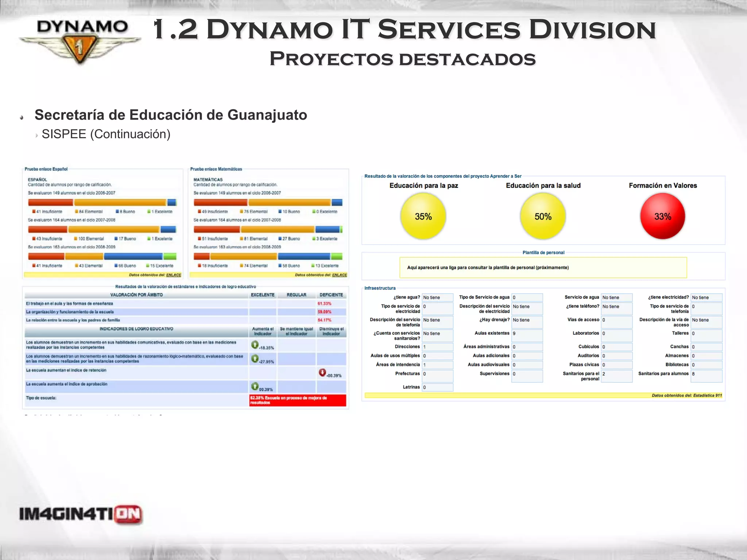Click the red down arrow beside -00.39%
Viewport: 747px width, 560px height.
click(322, 372)
